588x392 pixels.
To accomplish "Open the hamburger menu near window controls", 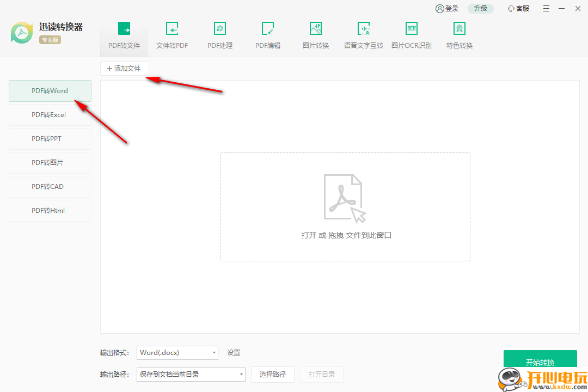I will click(546, 9).
